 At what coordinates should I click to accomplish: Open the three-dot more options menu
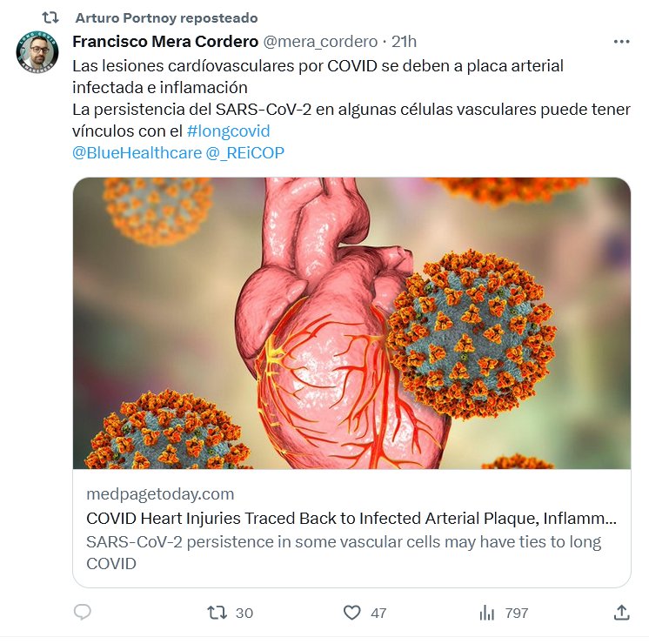coord(621,41)
